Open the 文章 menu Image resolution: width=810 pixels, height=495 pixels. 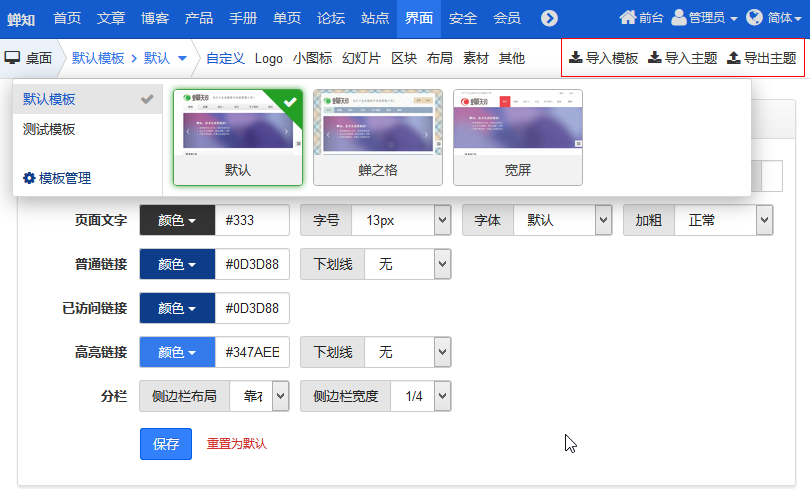pos(111,19)
